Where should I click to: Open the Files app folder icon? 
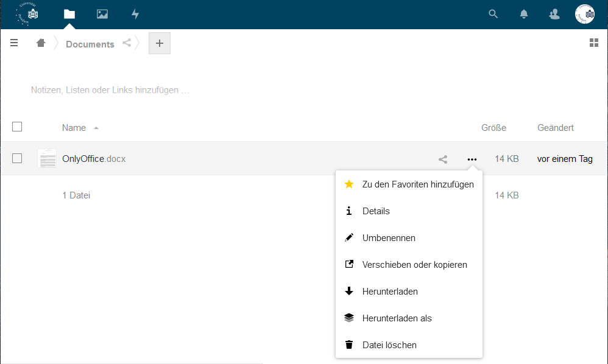69,14
